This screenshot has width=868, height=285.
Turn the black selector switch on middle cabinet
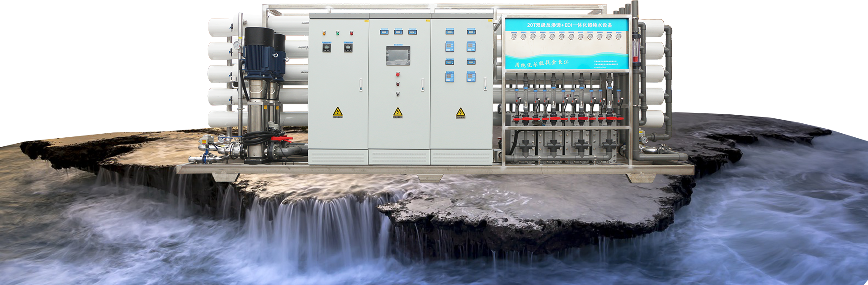[398, 94]
